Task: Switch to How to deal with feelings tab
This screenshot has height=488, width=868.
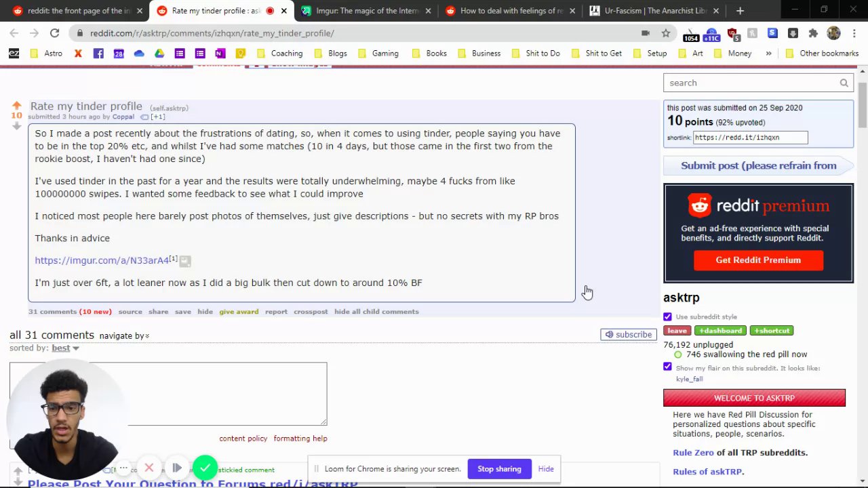Action: pyautogui.click(x=510, y=10)
